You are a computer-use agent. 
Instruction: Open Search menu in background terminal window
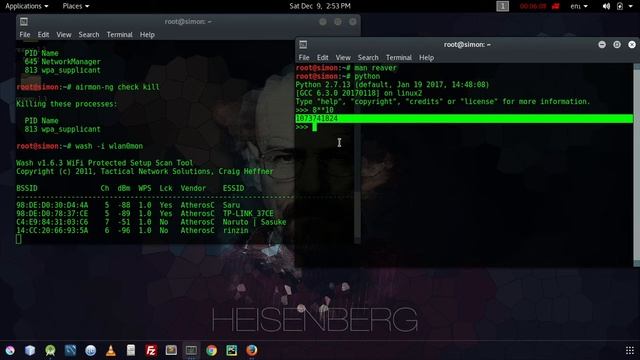(89, 35)
